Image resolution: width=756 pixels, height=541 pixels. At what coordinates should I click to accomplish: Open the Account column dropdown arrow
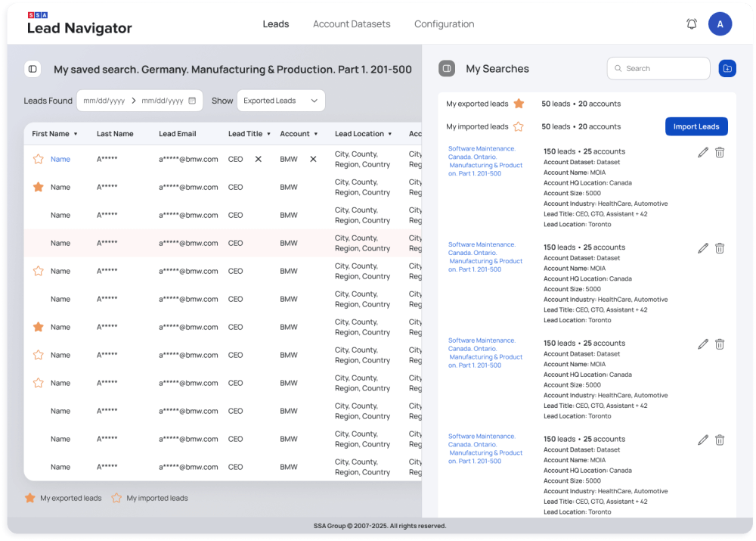click(316, 134)
